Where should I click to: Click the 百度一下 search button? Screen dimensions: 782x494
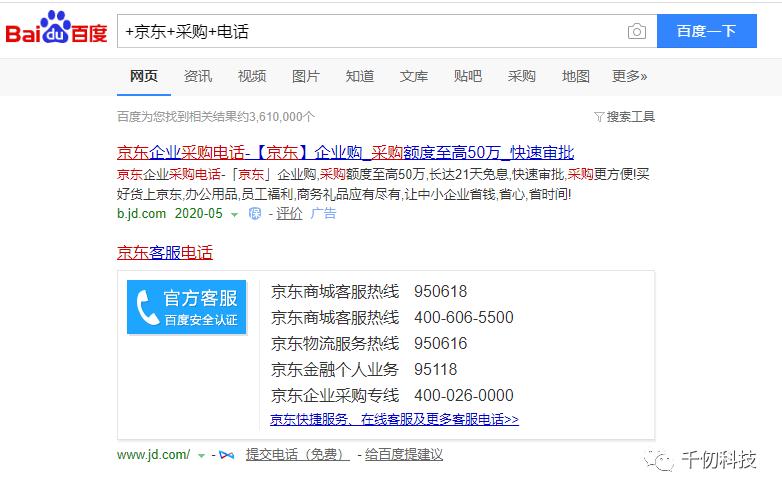(707, 31)
